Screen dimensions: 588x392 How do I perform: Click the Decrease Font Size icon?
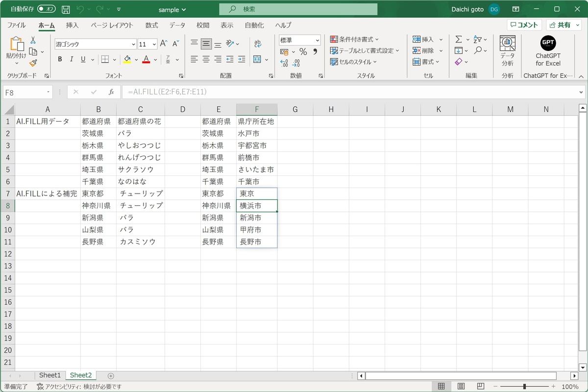coord(175,44)
